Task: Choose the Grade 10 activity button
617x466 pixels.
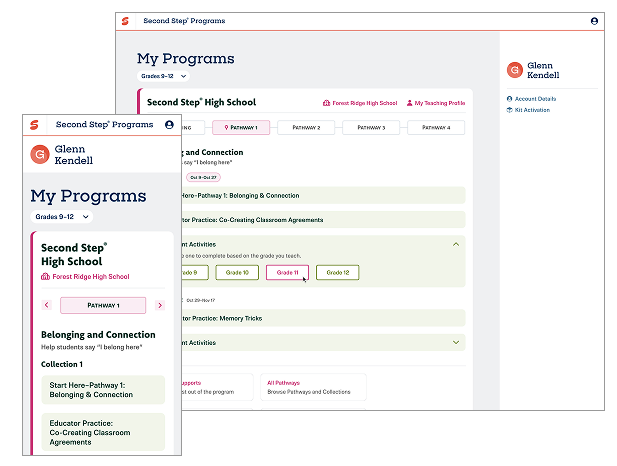Action: (237, 272)
